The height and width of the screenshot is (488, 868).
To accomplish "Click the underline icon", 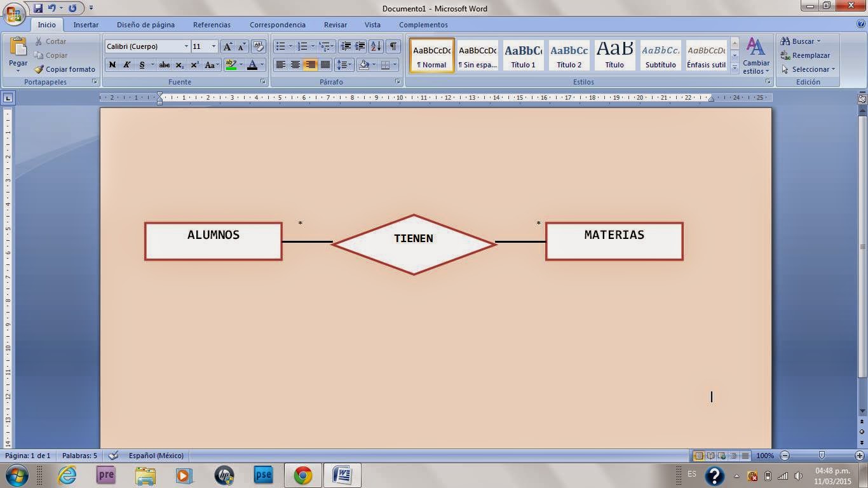I will pos(142,65).
